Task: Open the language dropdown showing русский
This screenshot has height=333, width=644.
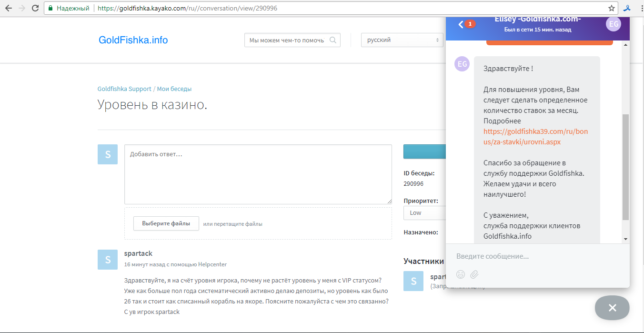Action: coord(402,40)
